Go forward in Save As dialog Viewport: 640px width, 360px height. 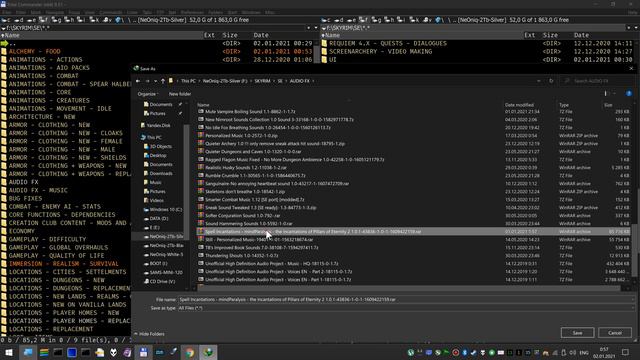147,81
